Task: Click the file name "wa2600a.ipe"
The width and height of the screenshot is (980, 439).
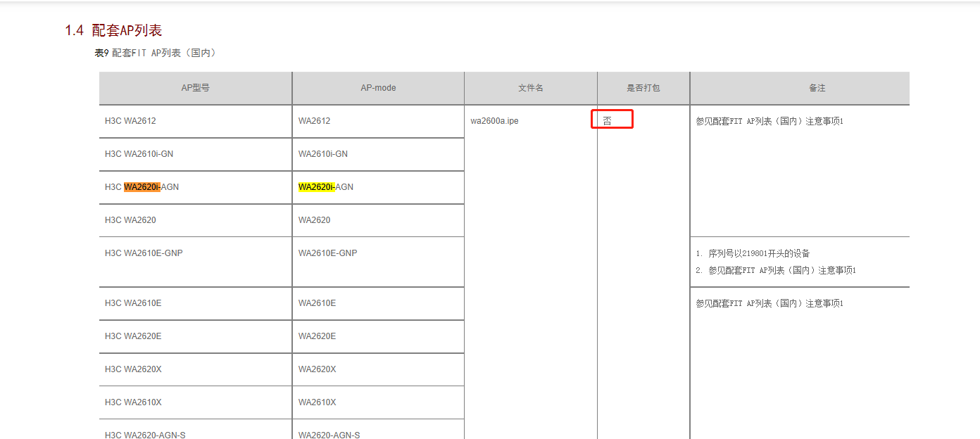Action: click(x=494, y=121)
